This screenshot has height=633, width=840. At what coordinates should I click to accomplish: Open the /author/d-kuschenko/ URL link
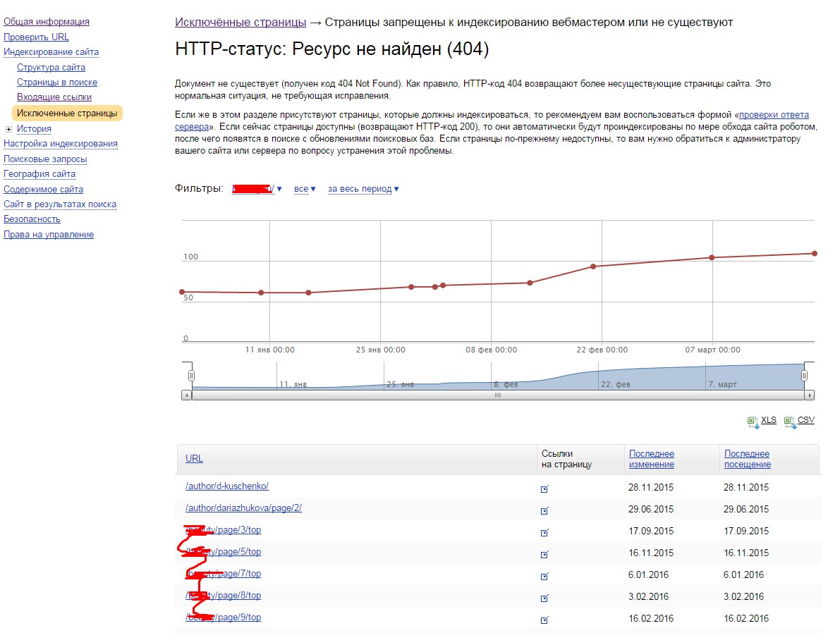(227, 486)
